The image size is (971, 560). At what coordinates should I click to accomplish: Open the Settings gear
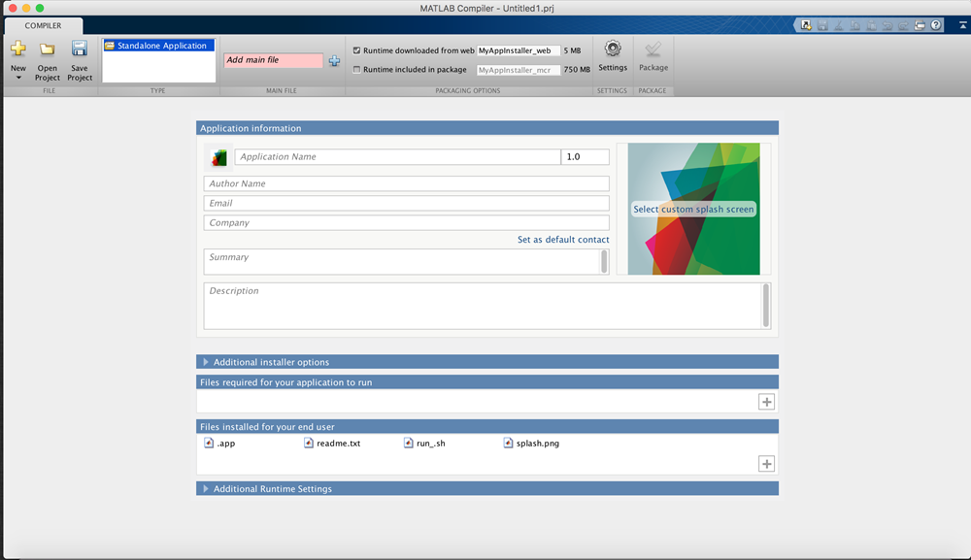click(x=613, y=49)
